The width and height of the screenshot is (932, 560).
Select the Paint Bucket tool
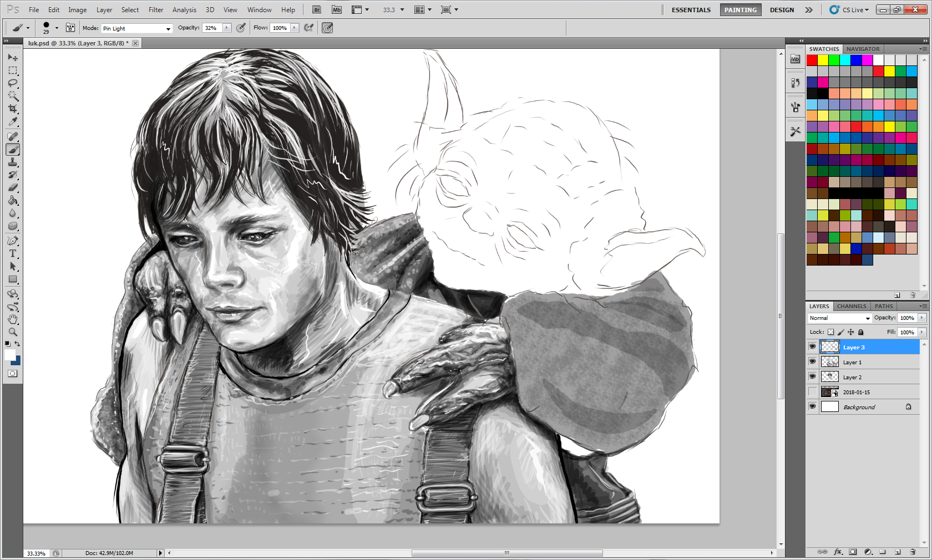point(13,200)
